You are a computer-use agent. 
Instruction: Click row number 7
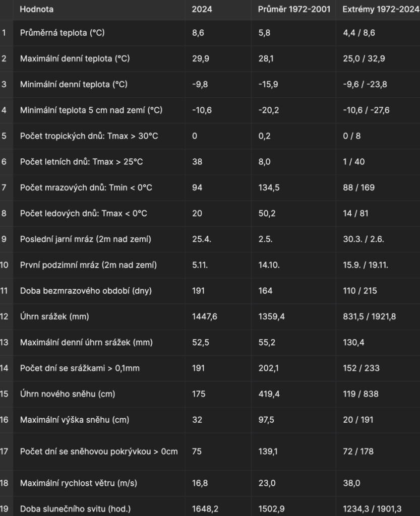coord(4,187)
